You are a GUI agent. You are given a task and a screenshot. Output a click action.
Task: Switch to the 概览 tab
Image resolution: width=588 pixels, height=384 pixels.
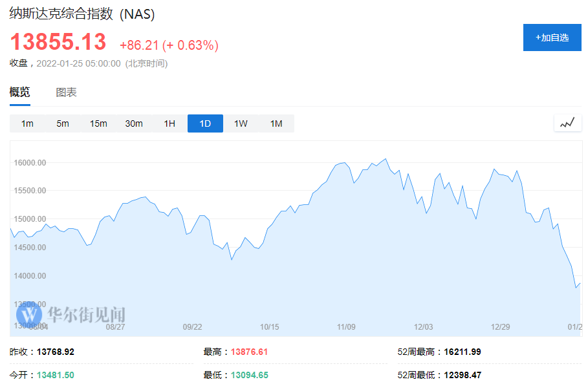19,92
